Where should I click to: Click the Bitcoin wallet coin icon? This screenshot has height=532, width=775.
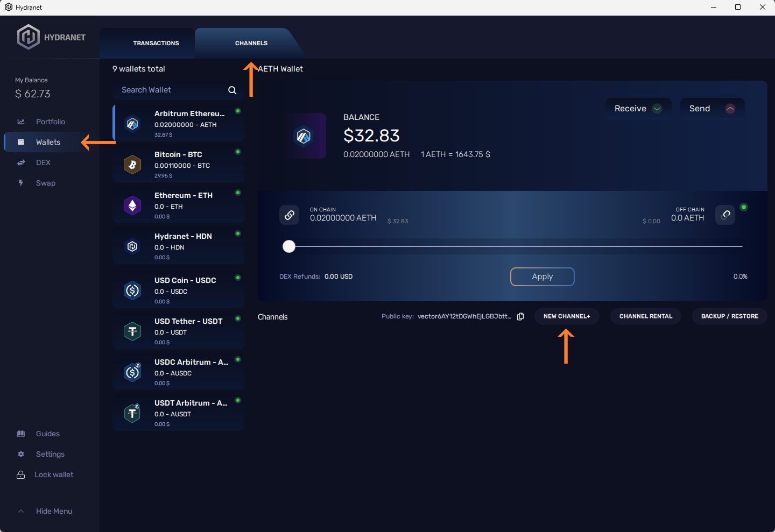tap(132, 165)
